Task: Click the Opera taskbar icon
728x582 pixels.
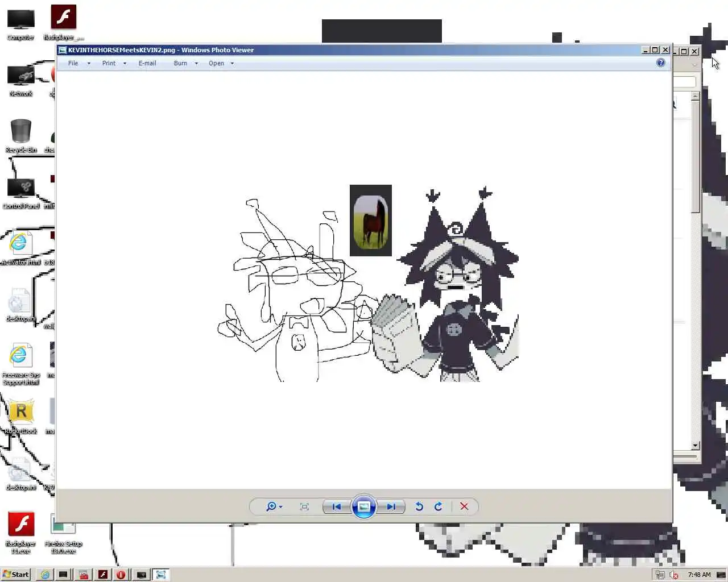Action: 121,575
